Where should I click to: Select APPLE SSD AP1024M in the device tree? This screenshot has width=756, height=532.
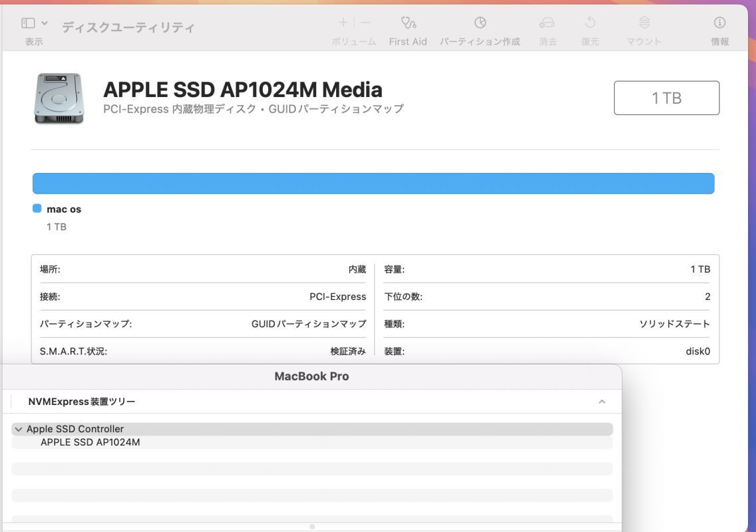coord(91,441)
